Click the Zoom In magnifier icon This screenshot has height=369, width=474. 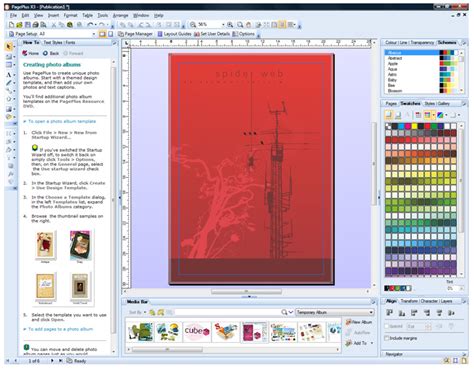click(x=230, y=25)
